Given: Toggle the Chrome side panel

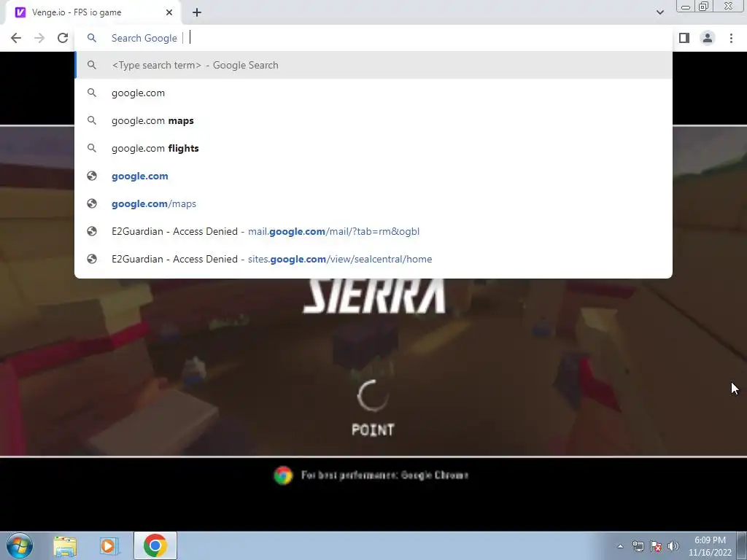Looking at the screenshot, I should [x=684, y=38].
